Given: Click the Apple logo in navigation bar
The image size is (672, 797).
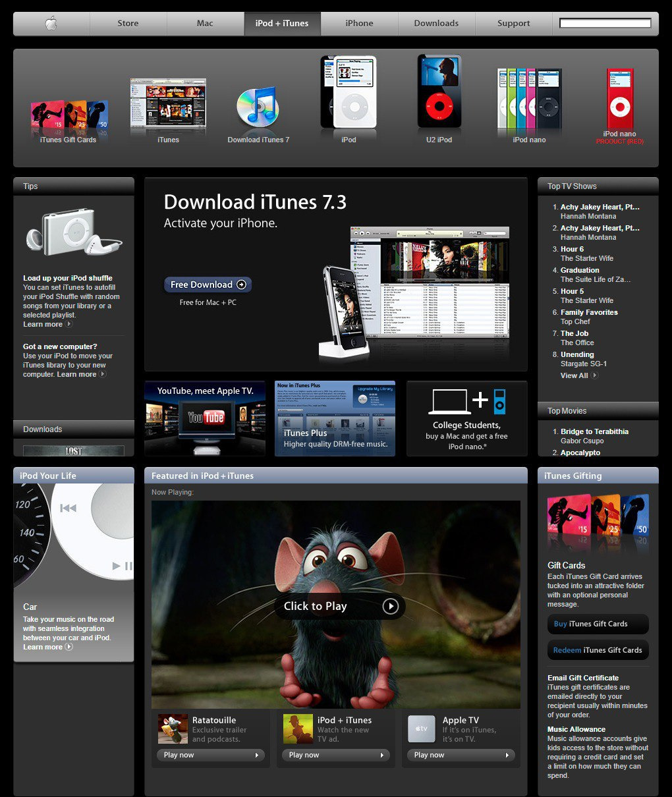Looking at the screenshot, I should click(x=51, y=24).
